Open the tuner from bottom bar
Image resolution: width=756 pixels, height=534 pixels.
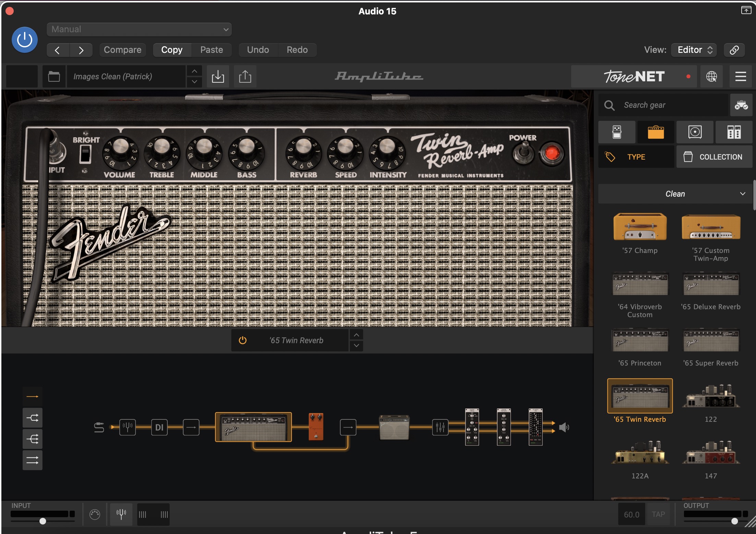coord(121,514)
